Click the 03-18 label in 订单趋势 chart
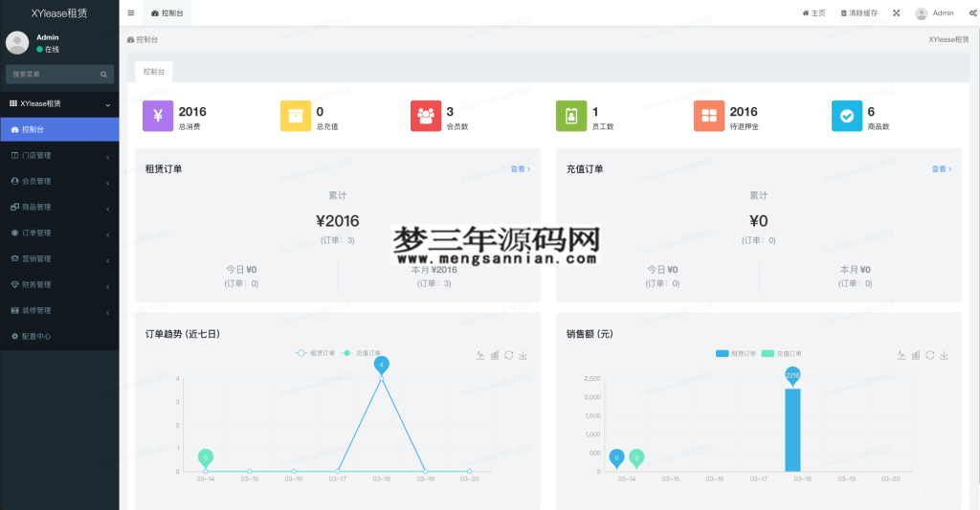Image resolution: width=980 pixels, height=510 pixels. (381, 479)
